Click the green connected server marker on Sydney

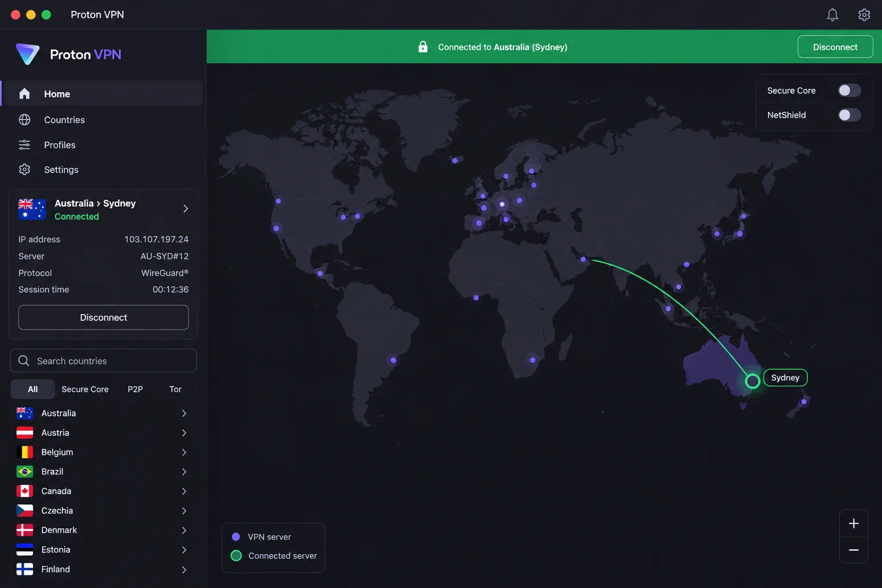752,381
